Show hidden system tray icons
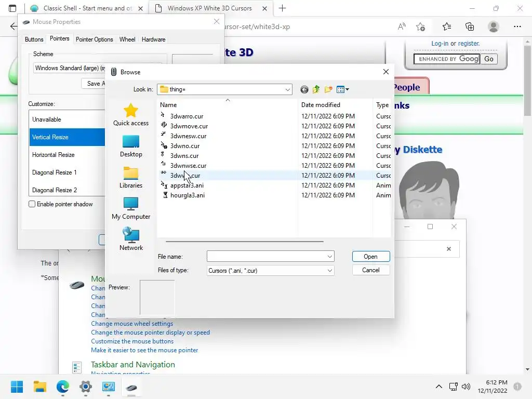Screen dimensions: 532x399 [438, 387]
